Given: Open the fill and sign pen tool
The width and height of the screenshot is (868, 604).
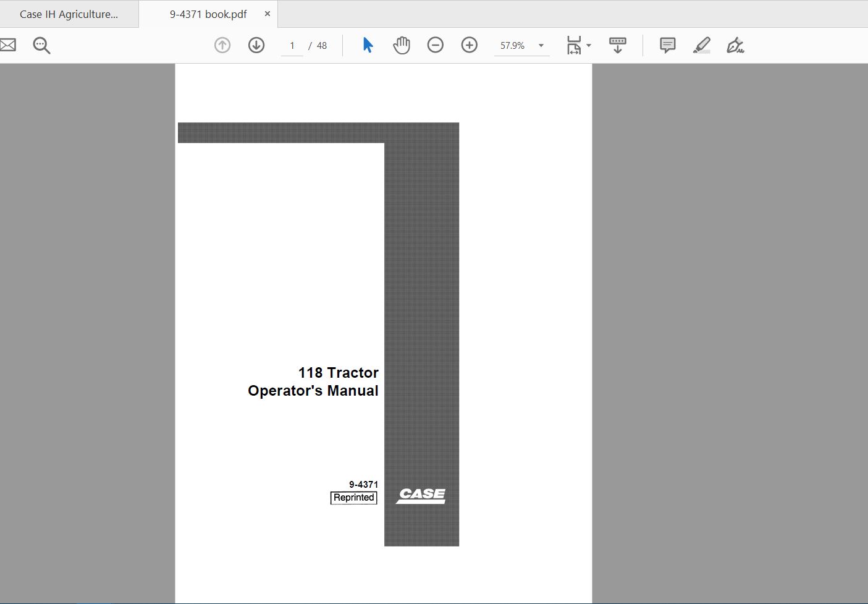Looking at the screenshot, I should 735,45.
